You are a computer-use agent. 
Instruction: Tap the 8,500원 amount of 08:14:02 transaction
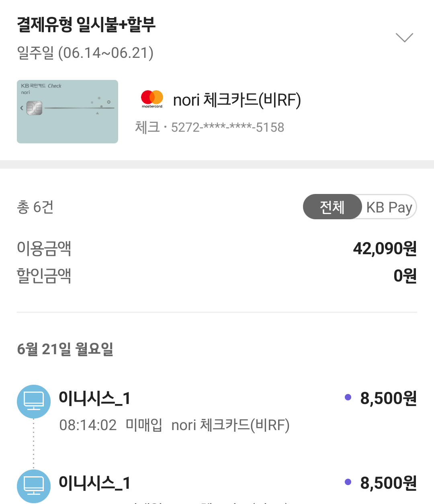tap(388, 398)
